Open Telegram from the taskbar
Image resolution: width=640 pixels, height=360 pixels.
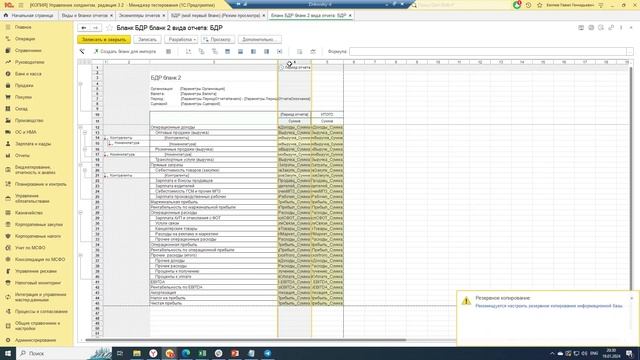(268, 353)
